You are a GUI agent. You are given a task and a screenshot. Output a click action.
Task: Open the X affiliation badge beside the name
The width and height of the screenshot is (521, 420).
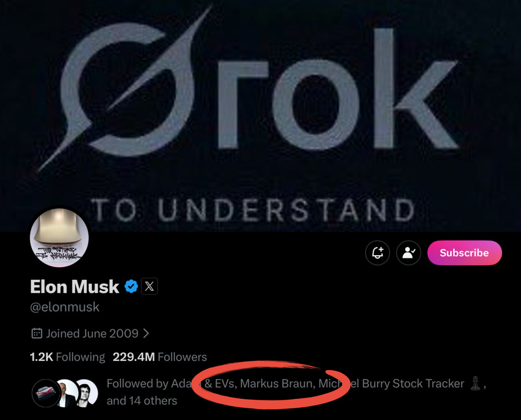(x=149, y=286)
